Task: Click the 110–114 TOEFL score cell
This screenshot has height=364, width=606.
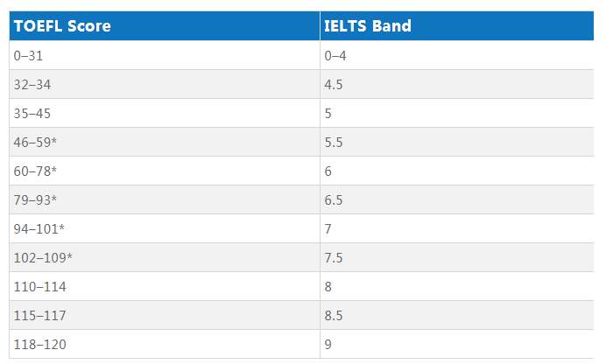Action: pos(165,286)
